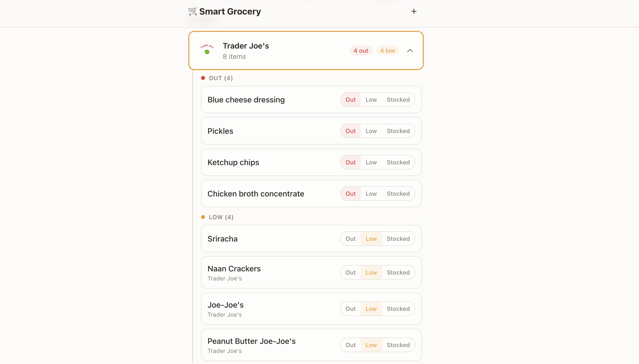Image resolution: width=639 pixels, height=364 pixels.
Task: Set Chicken broth concentrate to Low
Action: (x=371, y=194)
